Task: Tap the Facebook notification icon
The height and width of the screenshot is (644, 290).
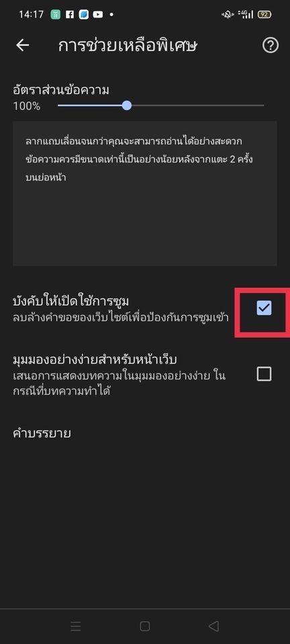Action: pos(70,15)
